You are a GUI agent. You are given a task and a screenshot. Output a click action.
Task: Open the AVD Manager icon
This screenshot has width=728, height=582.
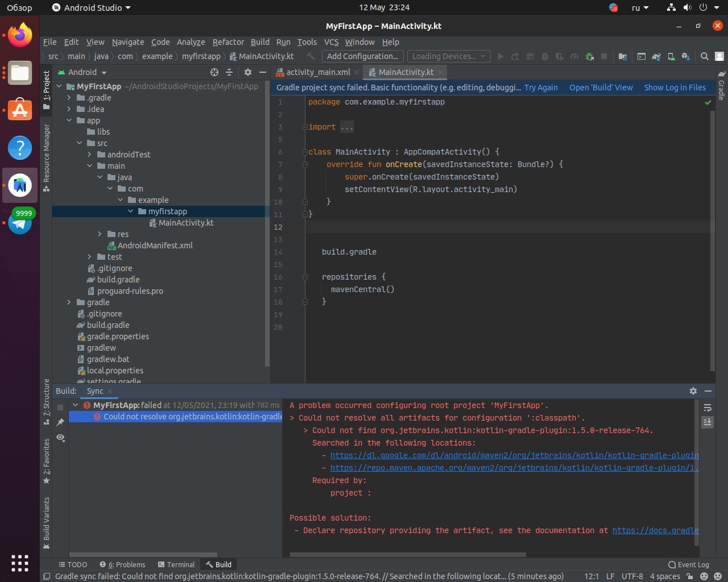[x=671, y=56]
